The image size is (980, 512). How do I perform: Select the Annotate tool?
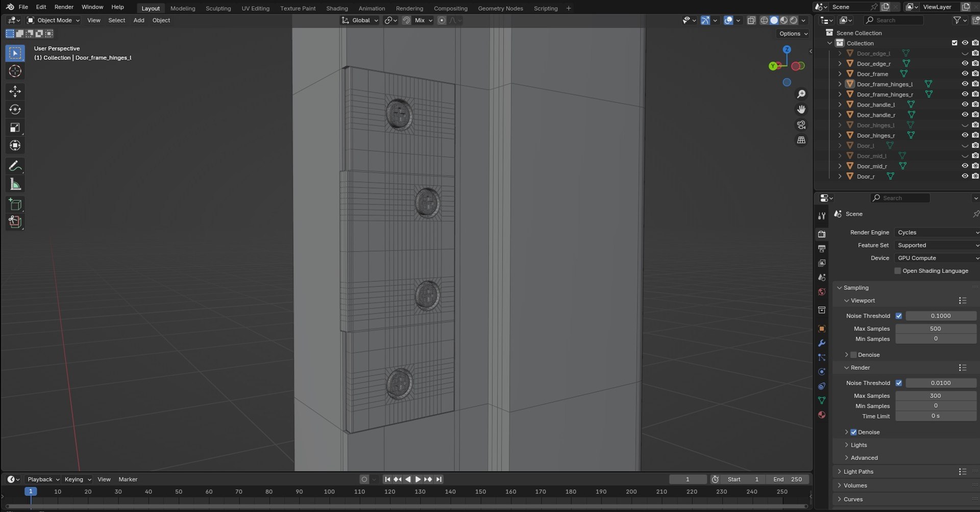pyautogui.click(x=15, y=166)
